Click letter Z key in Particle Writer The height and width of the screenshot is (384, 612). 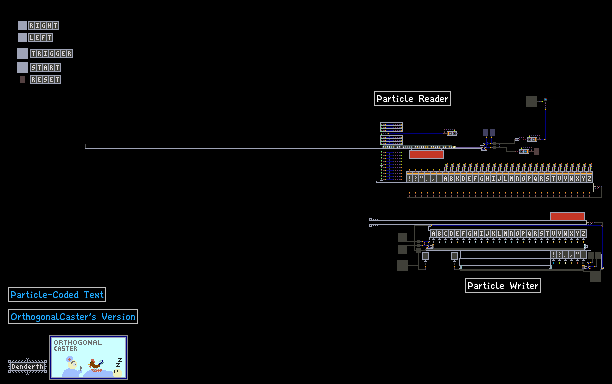(584, 233)
